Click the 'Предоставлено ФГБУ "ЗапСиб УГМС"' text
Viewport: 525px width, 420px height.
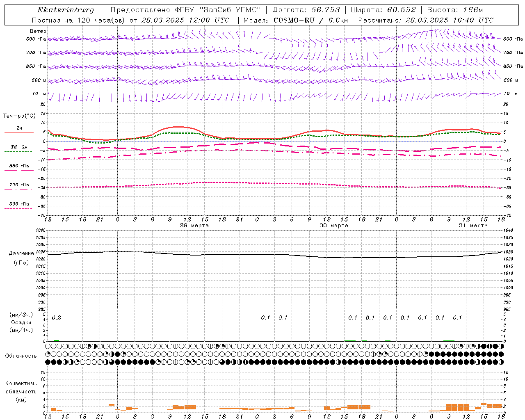pyautogui.click(x=186, y=10)
